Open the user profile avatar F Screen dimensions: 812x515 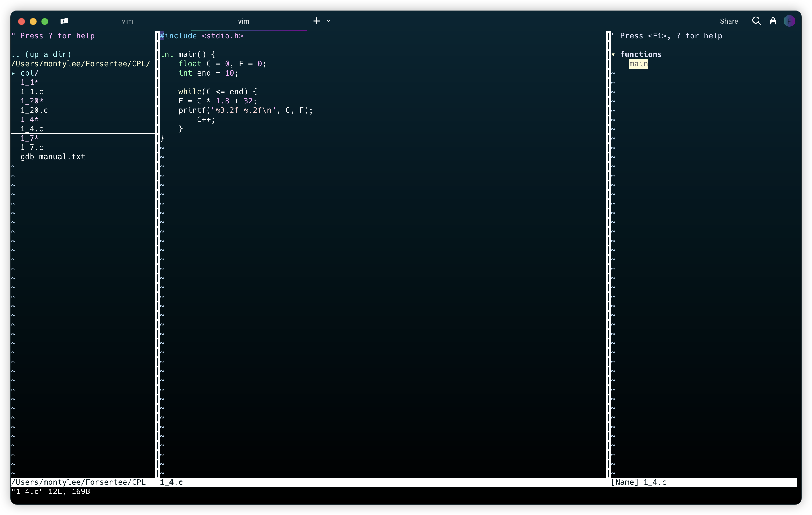[x=789, y=21]
